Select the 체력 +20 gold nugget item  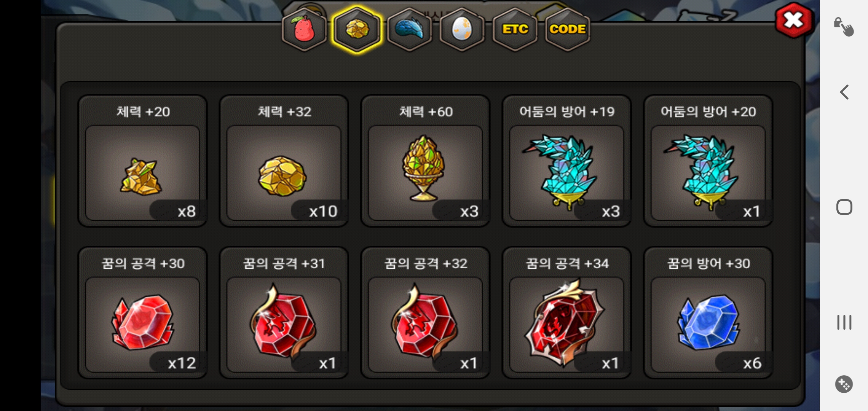pyautogui.click(x=142, y=161)
